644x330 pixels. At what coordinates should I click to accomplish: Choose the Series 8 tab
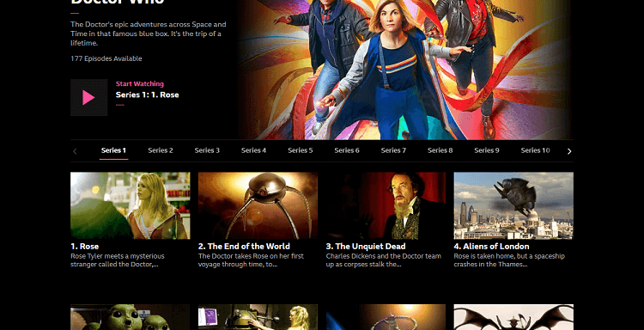440,150
